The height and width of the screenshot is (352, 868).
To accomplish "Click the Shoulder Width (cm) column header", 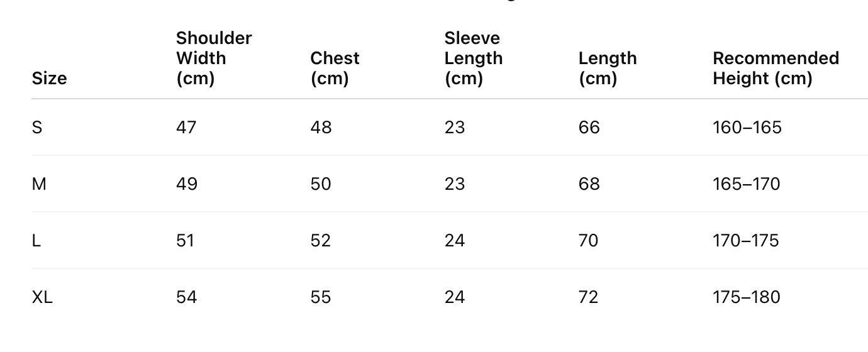I will 214,58.
